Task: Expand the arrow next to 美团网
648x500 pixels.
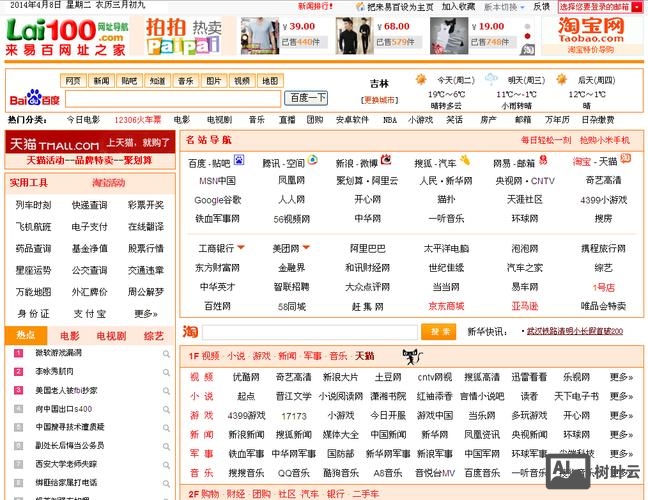Action: [x=306, y=248]
